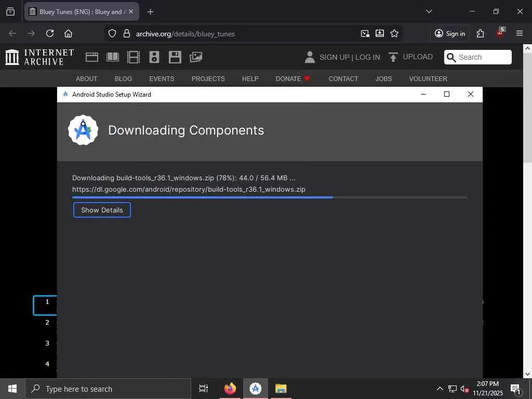532x399 pixels.
Task: Go to the browser Home page
Action: pyautogui.click(x=68, y=33)
